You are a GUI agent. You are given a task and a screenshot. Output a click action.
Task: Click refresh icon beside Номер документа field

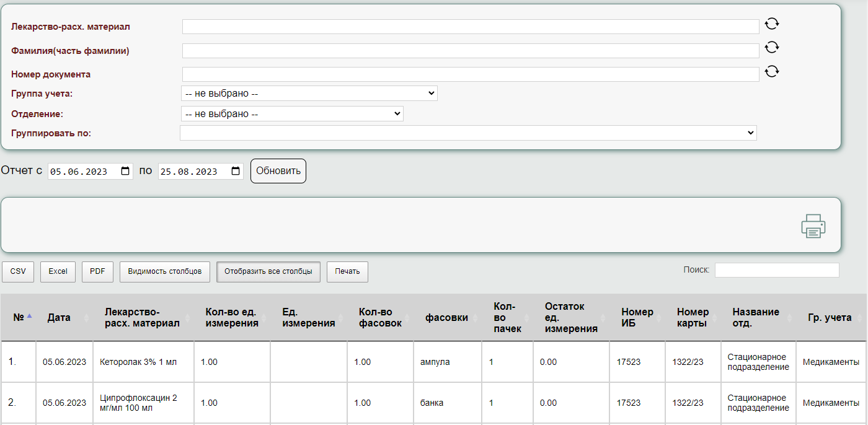pyautogui.click(x=771, y=71)
